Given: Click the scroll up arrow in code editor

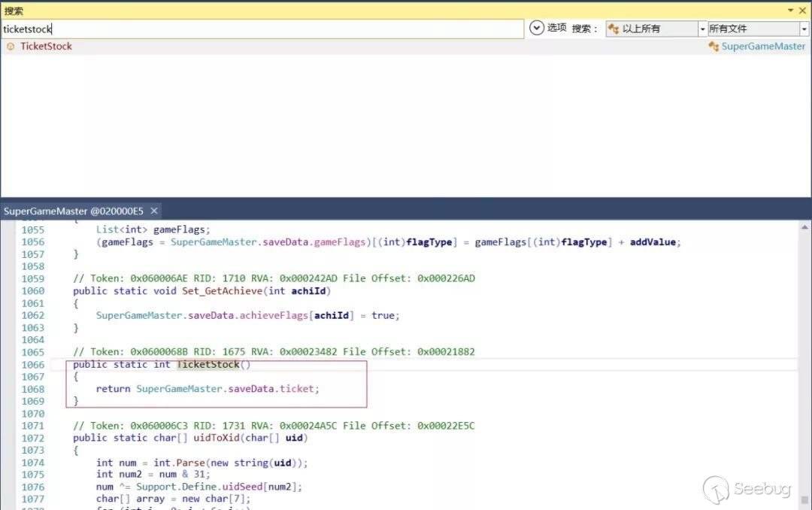Looking at the screenshot, I should click(805, 226).
